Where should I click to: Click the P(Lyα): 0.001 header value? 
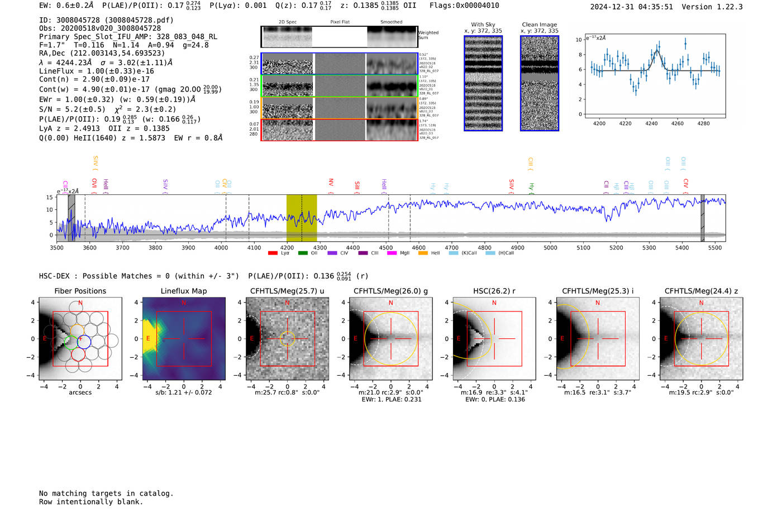click(x=238, y=6)
